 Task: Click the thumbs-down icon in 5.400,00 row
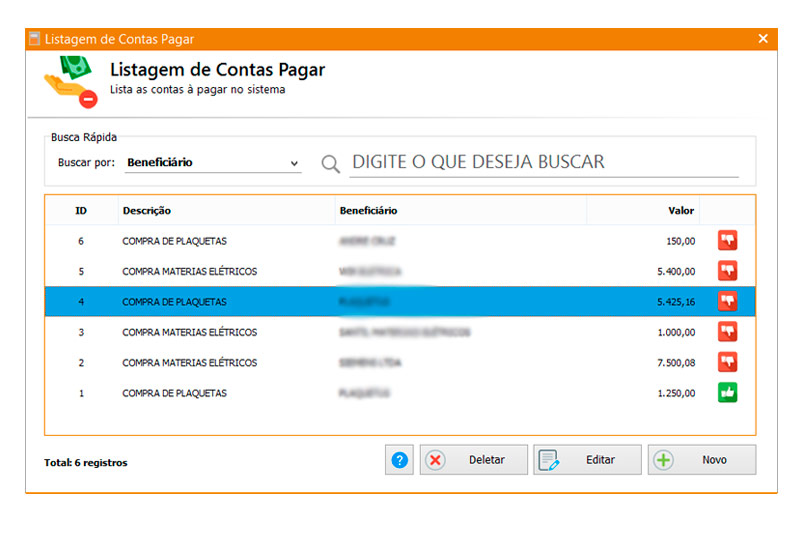(x=727, y=271)
